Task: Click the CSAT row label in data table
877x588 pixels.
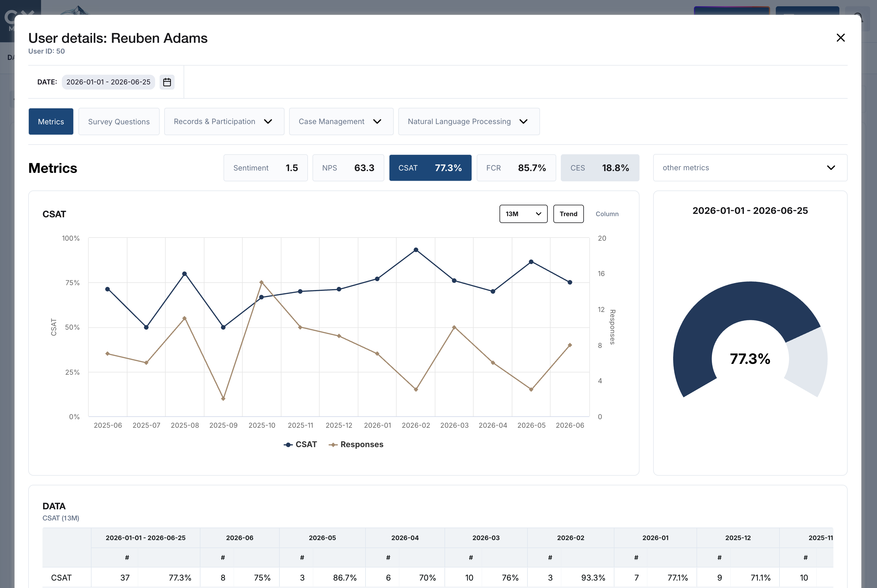Action: [62, 577]
